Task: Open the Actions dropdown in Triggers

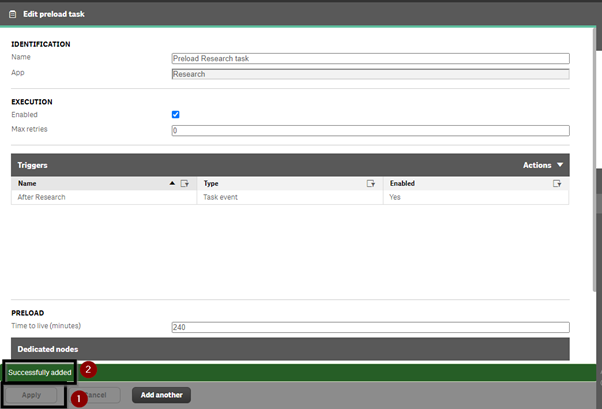Action: [x=543, y=165]
